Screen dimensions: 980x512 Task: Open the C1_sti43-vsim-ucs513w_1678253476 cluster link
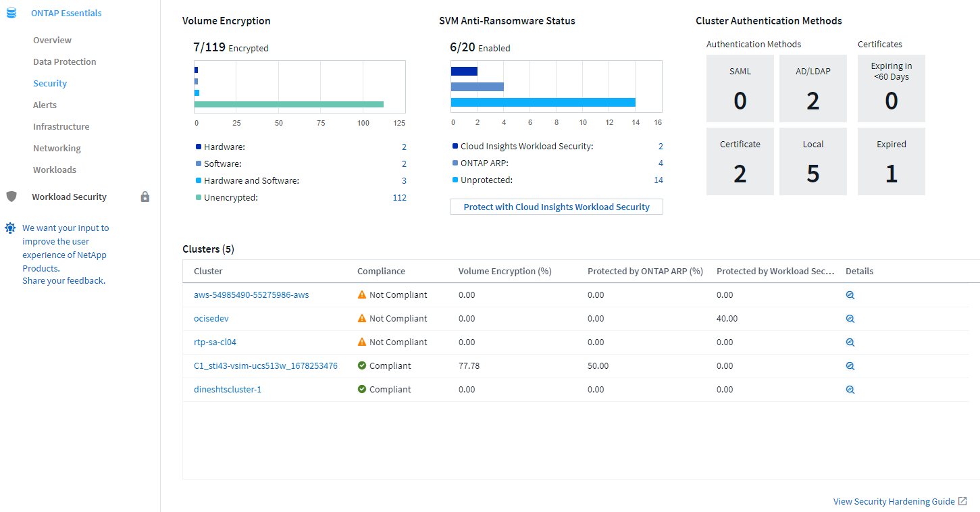coord(265,365)
